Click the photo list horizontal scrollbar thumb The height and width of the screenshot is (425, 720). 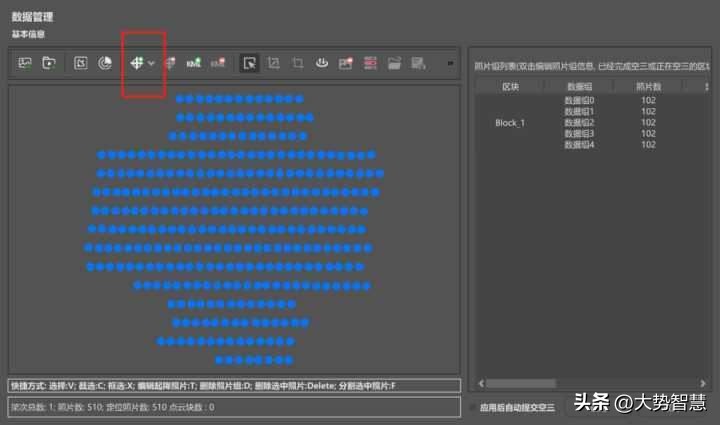tap(521, 383)
